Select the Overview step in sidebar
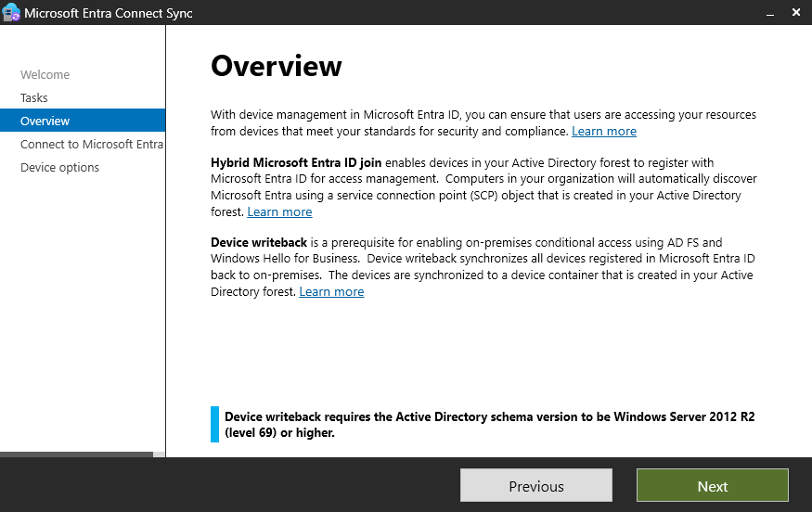Viewport: 812px width, 512px height. pos(83,121)
